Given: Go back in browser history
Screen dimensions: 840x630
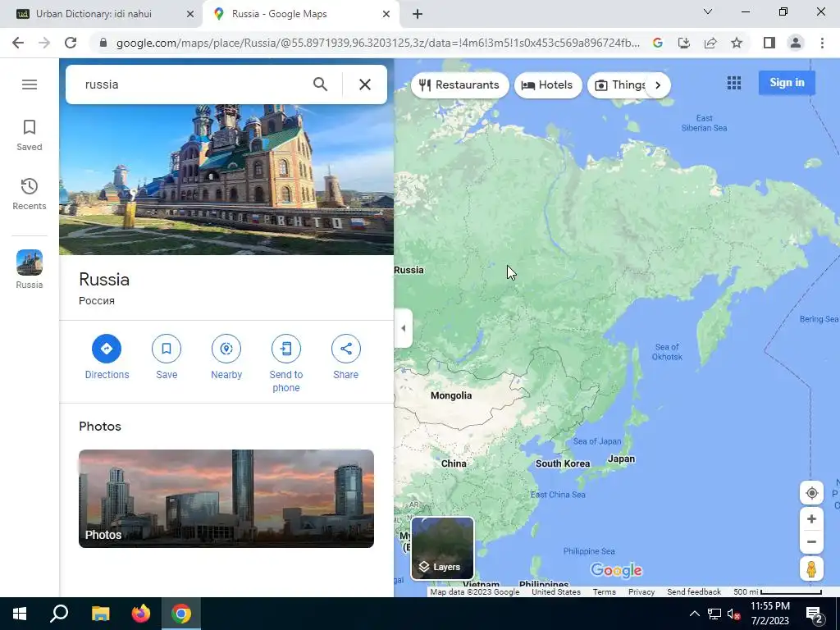Looking at the screenshot, I should (x=18, y=43).
